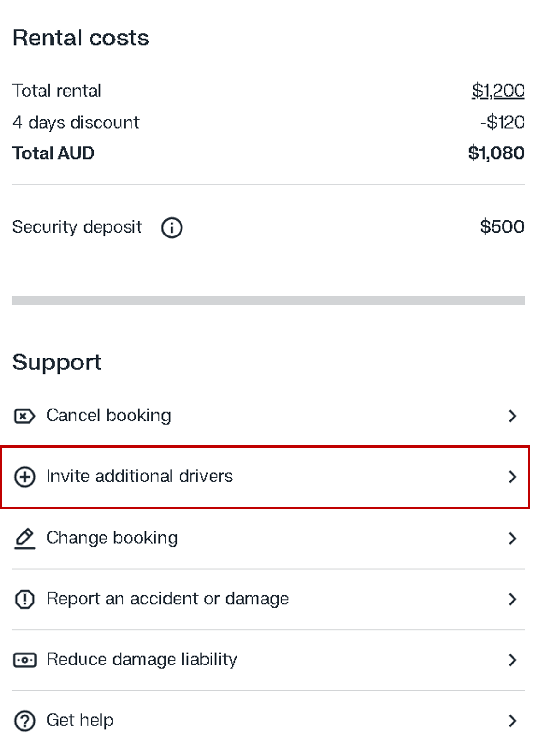Click the plus icon for additional drivers

[x=24, y=477]
